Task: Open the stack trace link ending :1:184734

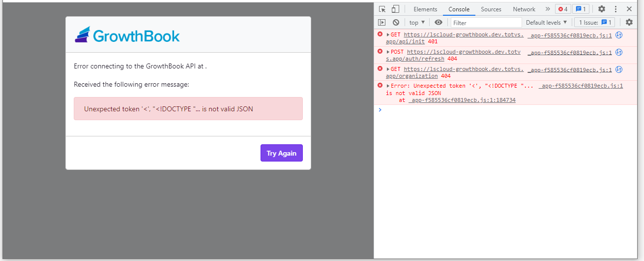Action: pyautogui.click(x=462, y=100)
